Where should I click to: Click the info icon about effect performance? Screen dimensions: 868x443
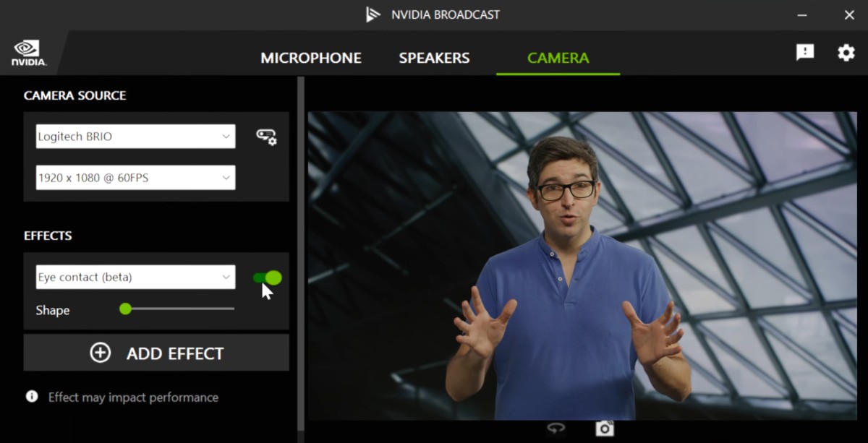click(30, 395)
